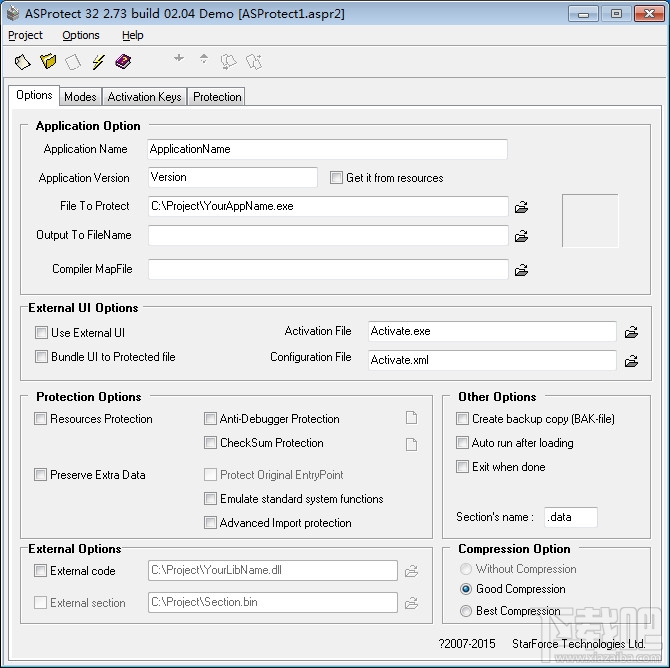Click the Application Name input field
Screen dimensions: 670x668
click(327, 149)
